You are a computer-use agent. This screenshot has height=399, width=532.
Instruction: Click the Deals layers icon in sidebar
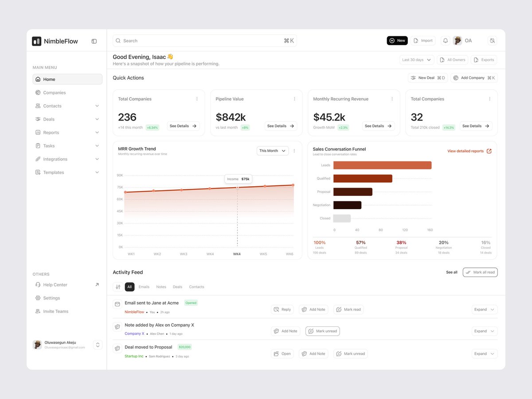38,119
